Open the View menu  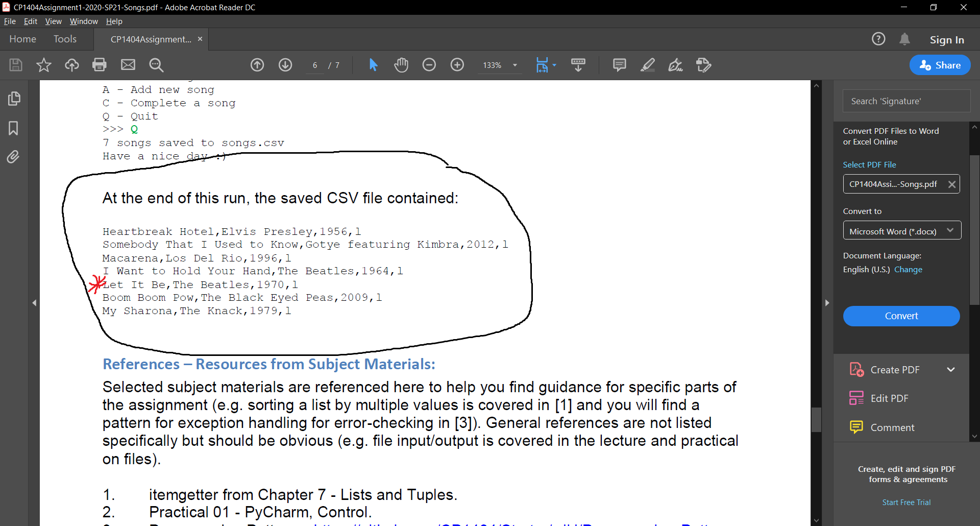(53, 21)
